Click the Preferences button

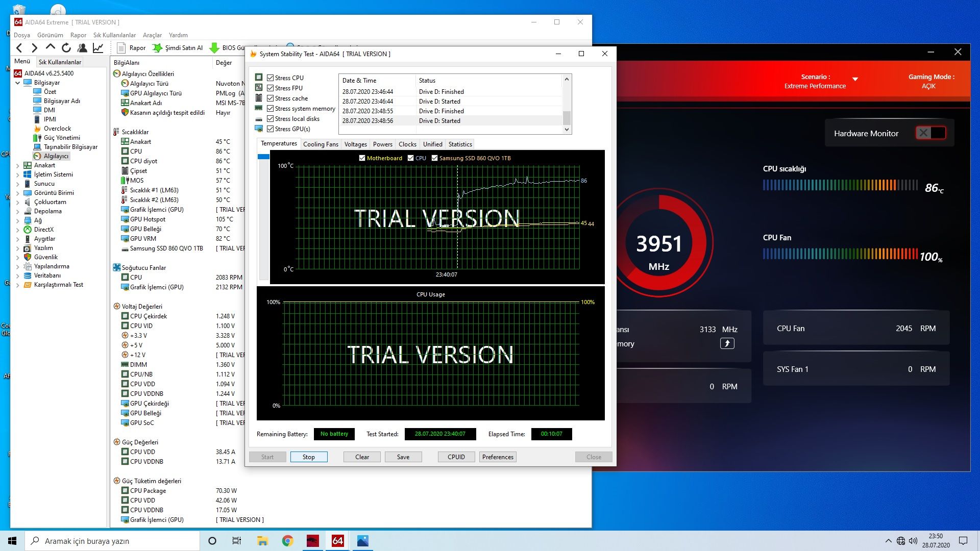coord(497,457)
